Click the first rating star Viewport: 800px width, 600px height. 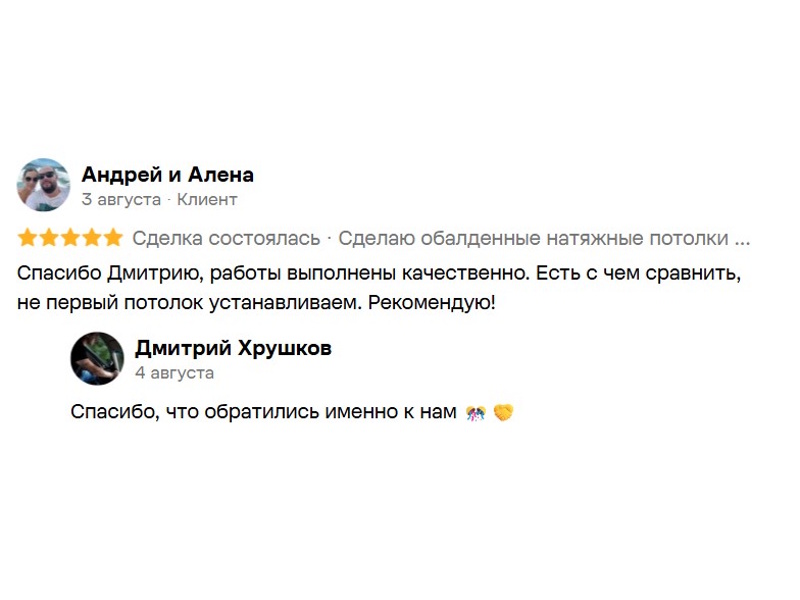[x=27, y=238]
